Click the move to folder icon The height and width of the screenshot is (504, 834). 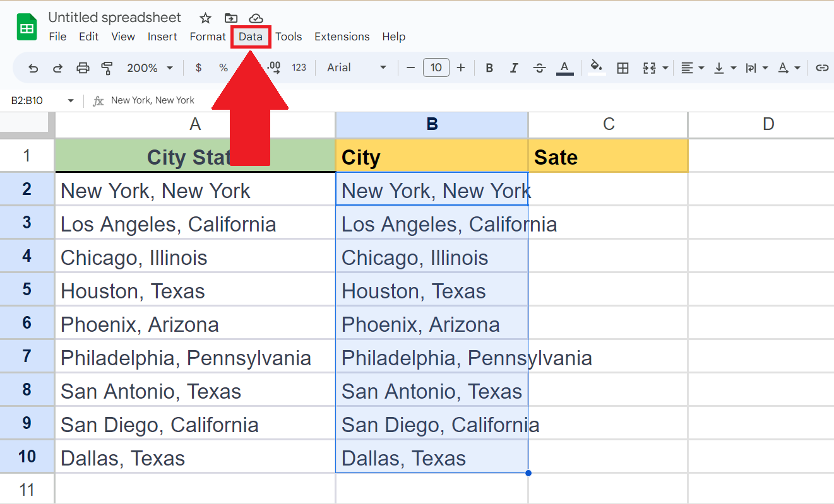[231, 18]
